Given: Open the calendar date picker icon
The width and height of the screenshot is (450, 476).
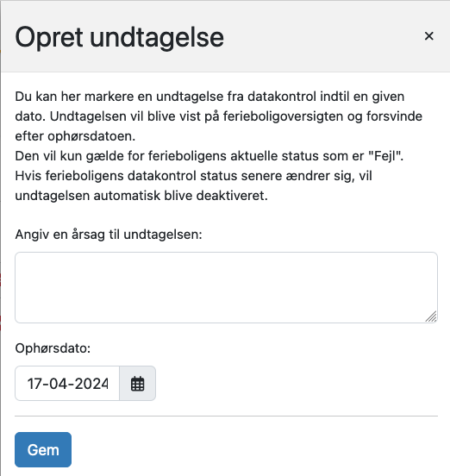Looking at the screenshot, I should tap(137, 384).
